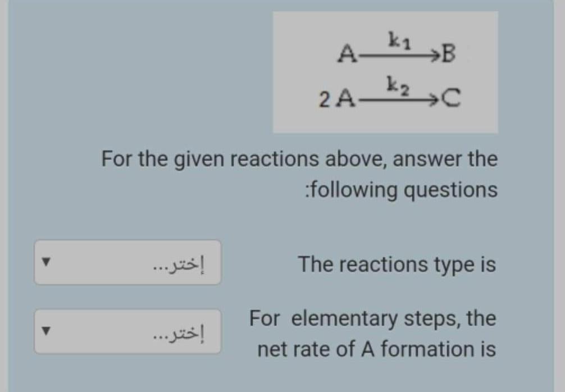Click the text 'The reactions type is'

click(x=397, y=265)
